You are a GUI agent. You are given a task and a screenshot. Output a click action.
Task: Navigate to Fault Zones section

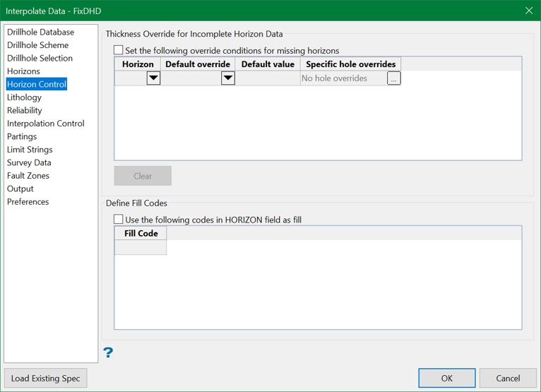28,176
